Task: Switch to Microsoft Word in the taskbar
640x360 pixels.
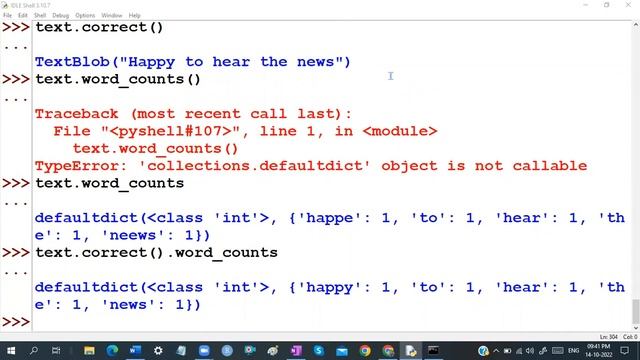Action: pos(135,351)
